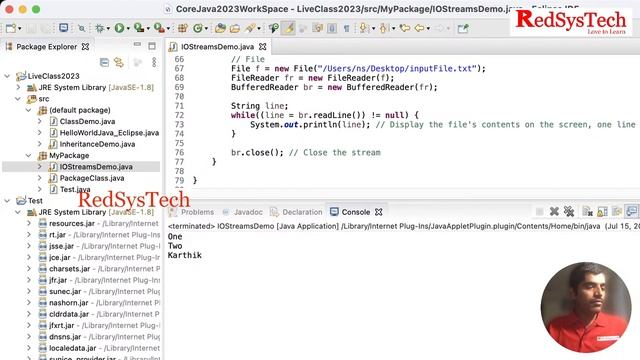Click the Open Type icon
This screenshot has width=640, height=360.
(x=220, y=28)
